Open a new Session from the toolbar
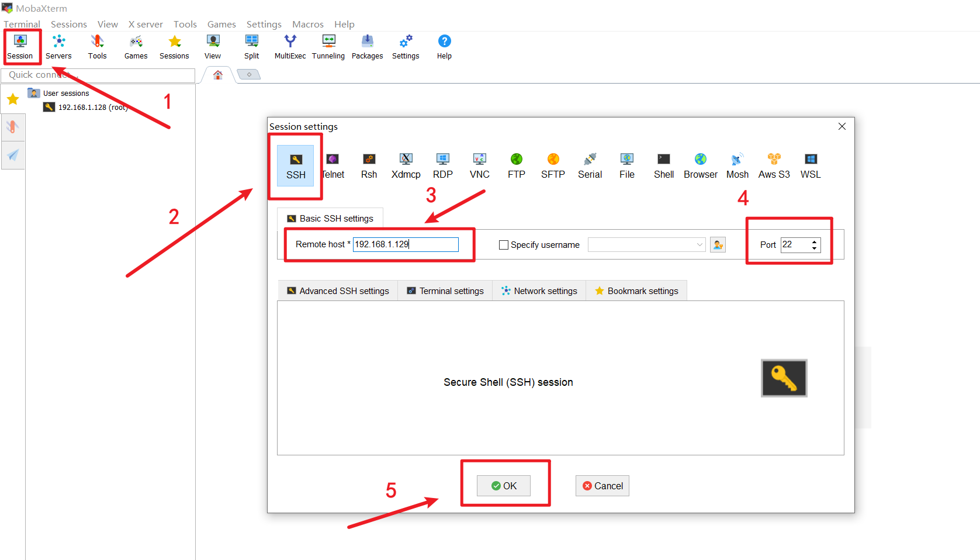 tap(20, 47)
